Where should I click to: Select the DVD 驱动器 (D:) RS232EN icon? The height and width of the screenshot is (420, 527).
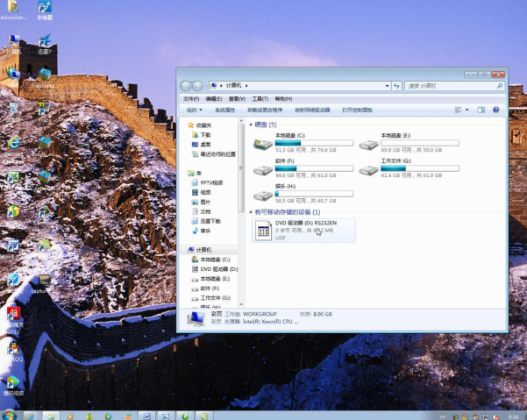263,230
